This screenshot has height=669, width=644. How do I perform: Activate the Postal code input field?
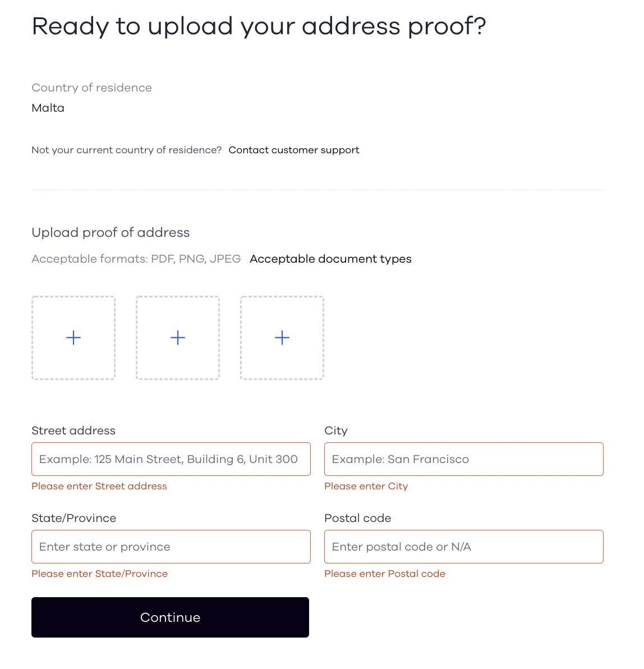464,547
